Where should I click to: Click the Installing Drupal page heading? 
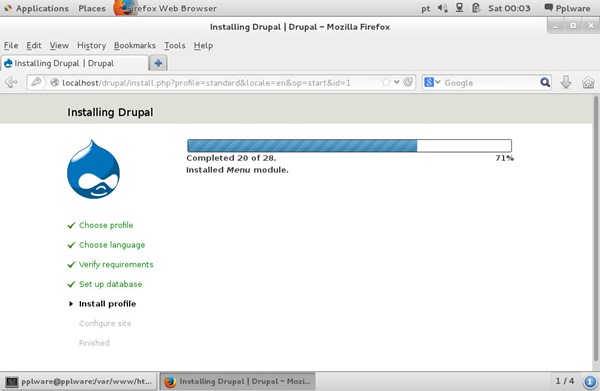click(x=110, y=112)
